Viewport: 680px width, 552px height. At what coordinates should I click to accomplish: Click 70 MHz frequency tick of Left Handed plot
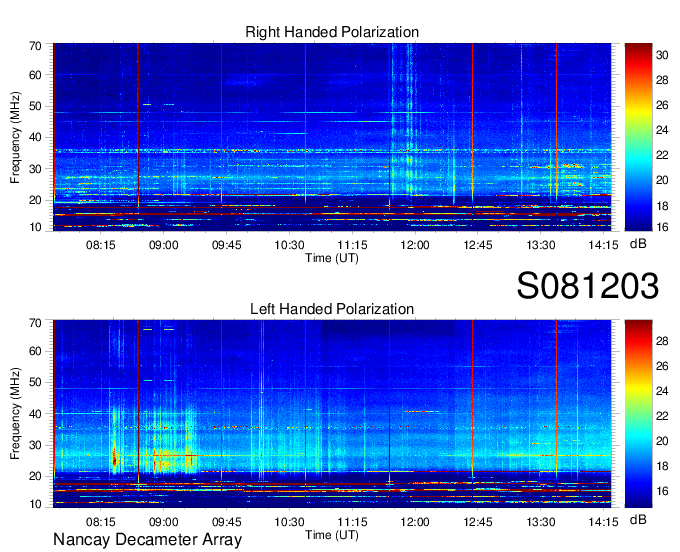[x=35, y=323]
